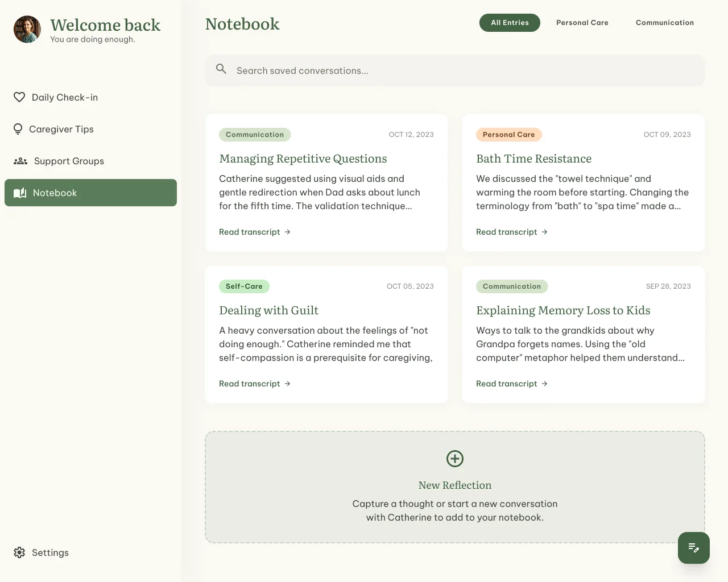Click the Notebook book icon in sidebar
728x582 pixels.
point(20,193)
